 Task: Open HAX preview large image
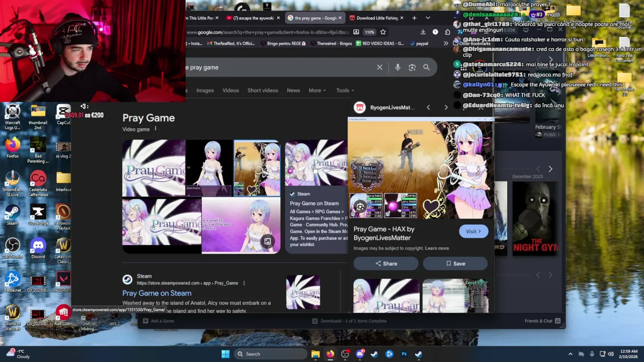point(420,169)
